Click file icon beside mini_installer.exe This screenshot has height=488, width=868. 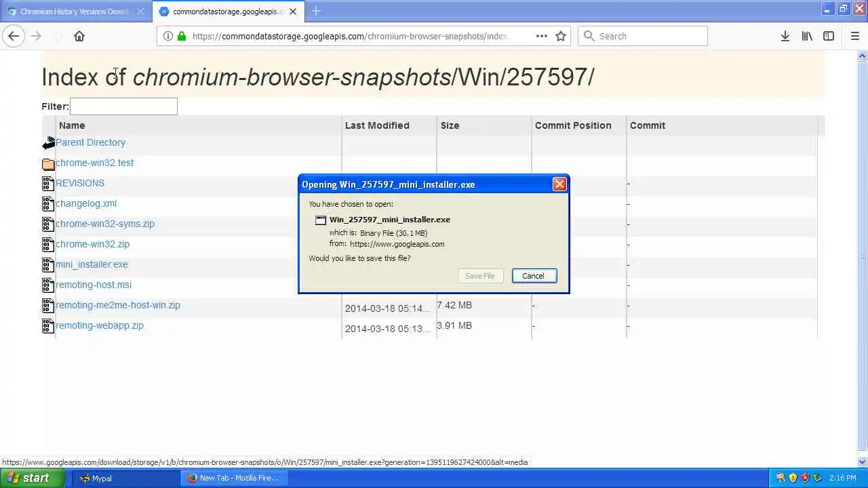(x=47, y=265)
